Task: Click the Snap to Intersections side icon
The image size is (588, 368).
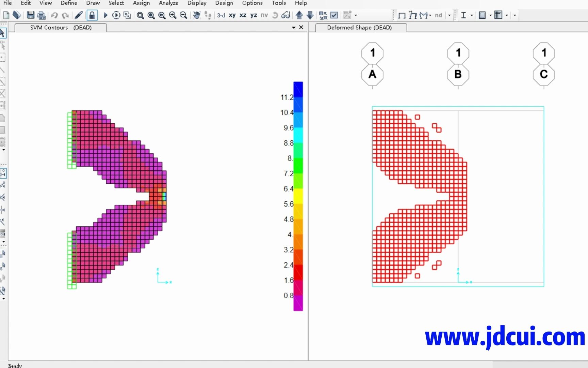Action: click(3, 197)
